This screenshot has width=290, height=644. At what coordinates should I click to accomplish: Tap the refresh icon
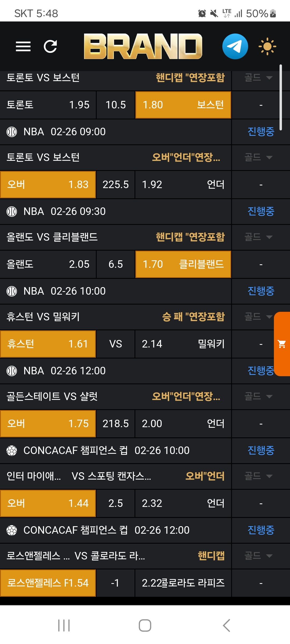click(x=50, y=46)
